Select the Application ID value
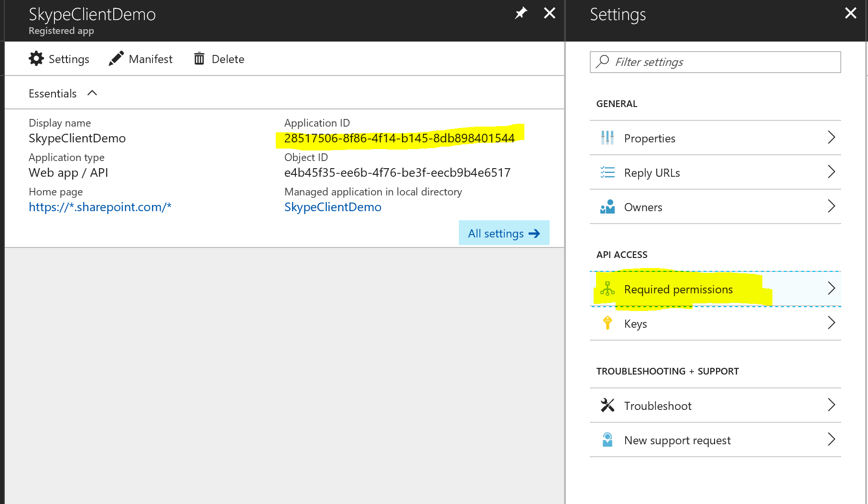The width and height of the screenshot is (868, 504). point(399,138)
